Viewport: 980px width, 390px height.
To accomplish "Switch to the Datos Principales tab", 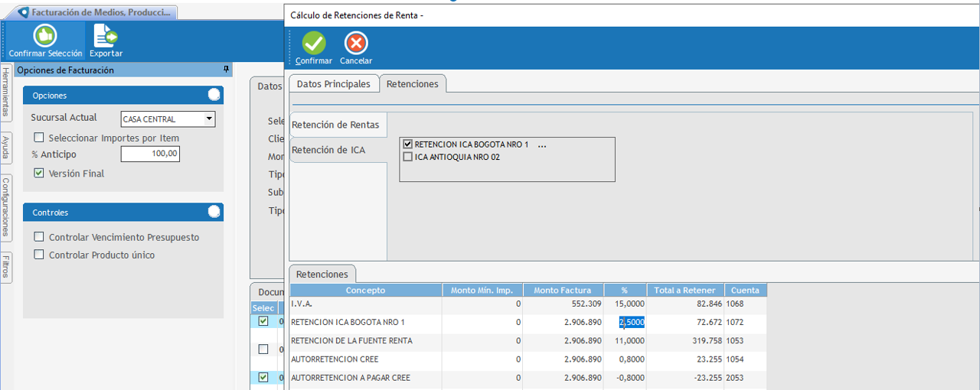I will click(333, 84).
